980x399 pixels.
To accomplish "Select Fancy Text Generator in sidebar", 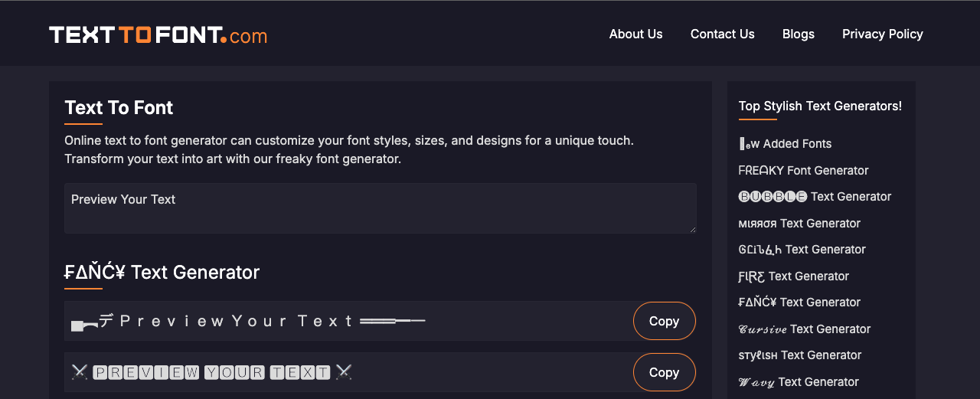I will point(799,303).
